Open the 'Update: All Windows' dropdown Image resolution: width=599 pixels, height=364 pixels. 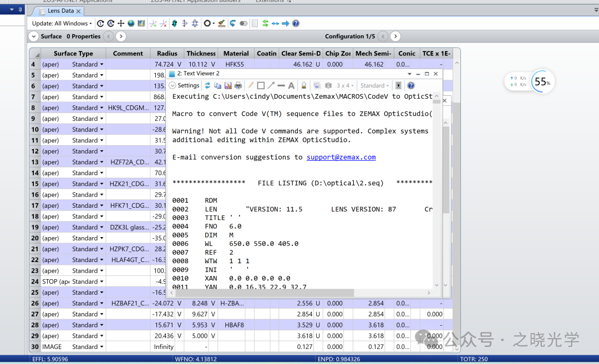(x=62, y=23)
